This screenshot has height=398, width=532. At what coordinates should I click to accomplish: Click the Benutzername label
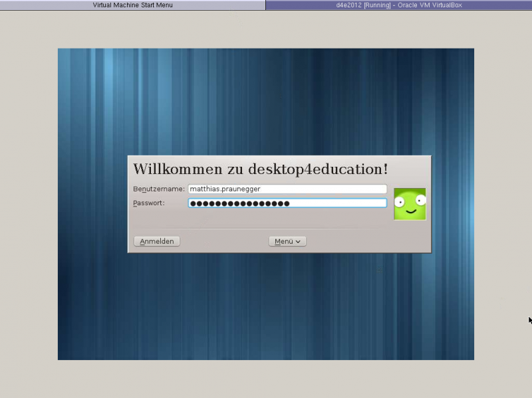click(x=159, y=189)
